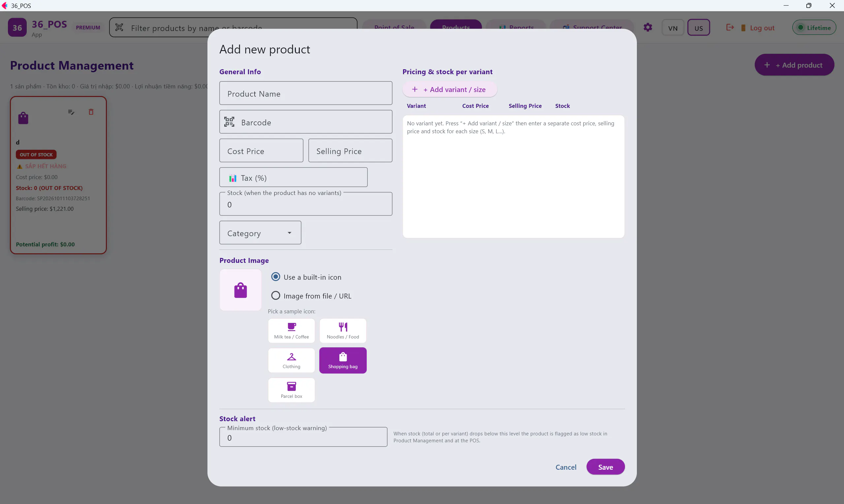Click the delete trash icon on product card d
844x504 pixels.
(91, 112)
